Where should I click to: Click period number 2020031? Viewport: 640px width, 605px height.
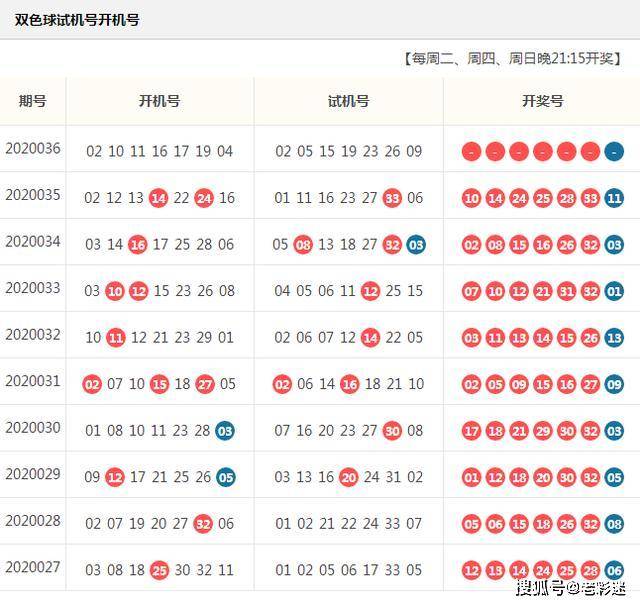point(33,381)
